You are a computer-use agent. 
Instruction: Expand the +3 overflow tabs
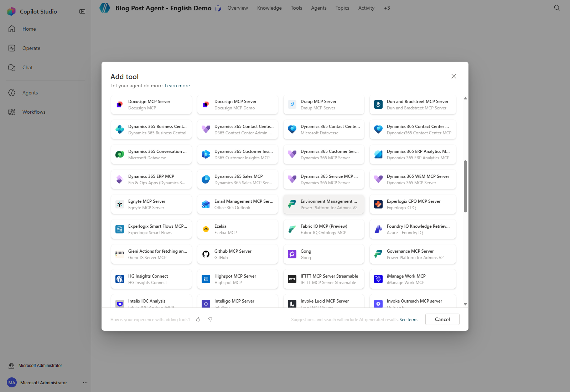pos(387,8)
